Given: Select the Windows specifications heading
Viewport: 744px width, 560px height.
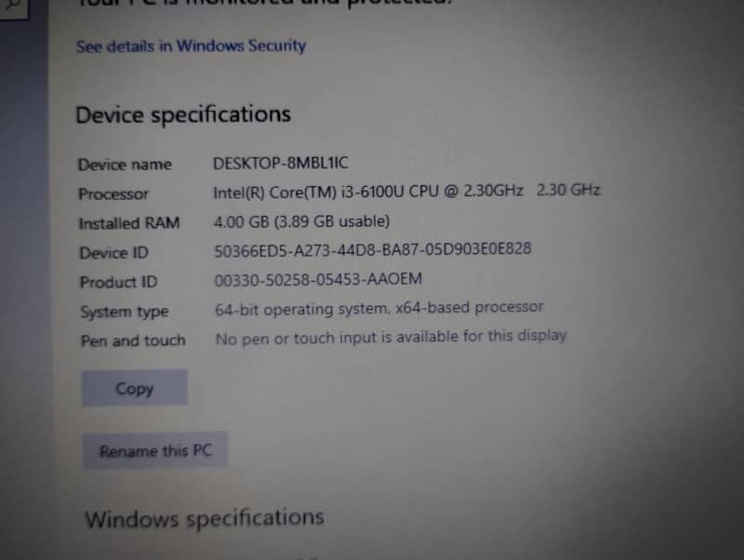Looking at the screenshot, I should [x=205, y=518].
